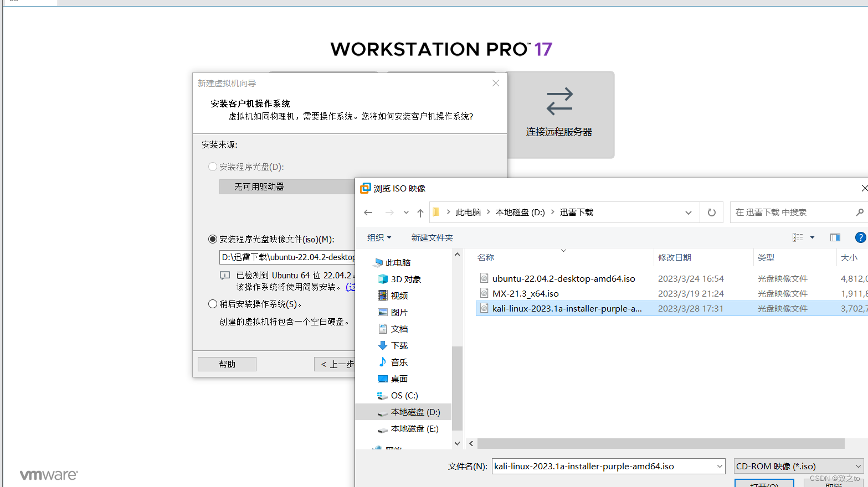
Task: Open the CD-ROM 映像 file type dropdown
Action: tap(857, 467)
